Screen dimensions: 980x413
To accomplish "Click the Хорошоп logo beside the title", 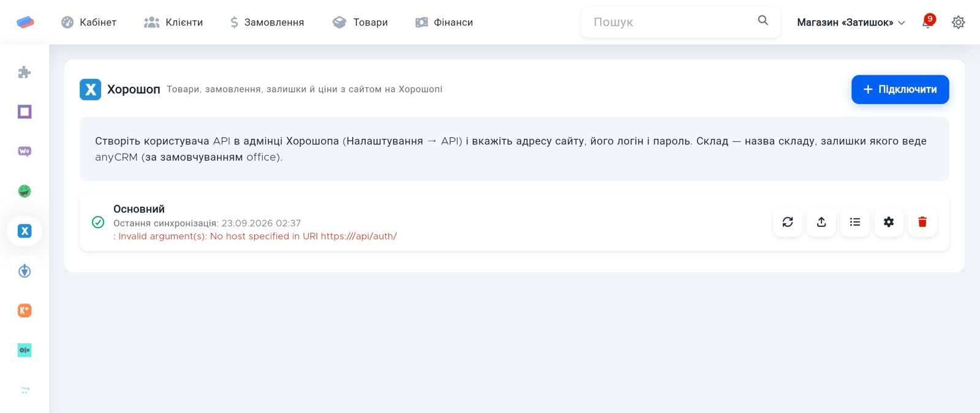I will (x=90, y=89).
